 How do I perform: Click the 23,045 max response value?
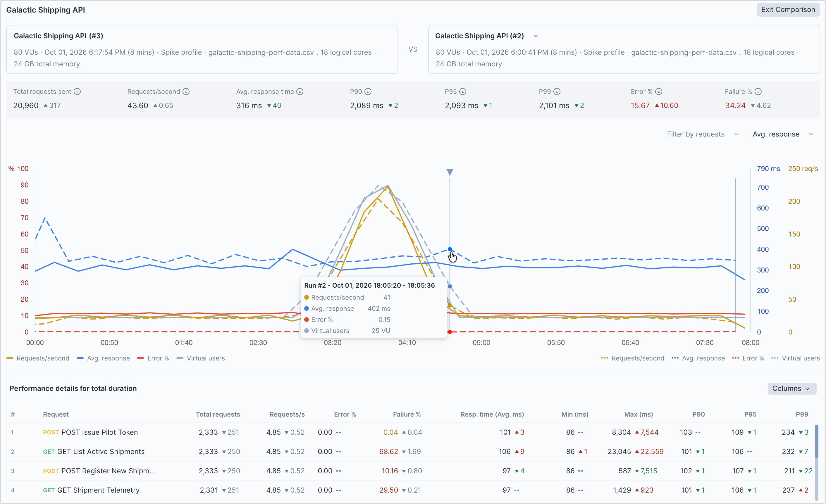[619, 452]
